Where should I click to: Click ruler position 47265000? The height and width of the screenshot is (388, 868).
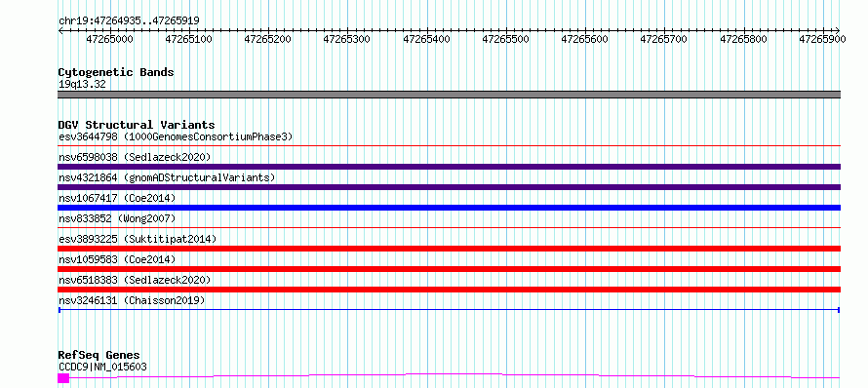point(110,39)
